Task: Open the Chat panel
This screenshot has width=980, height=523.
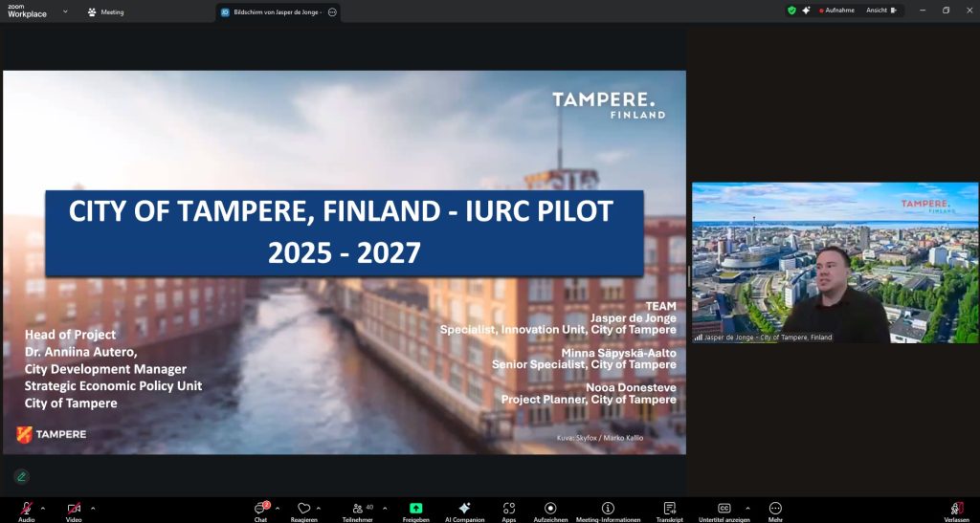Action: tap(260, 509)
